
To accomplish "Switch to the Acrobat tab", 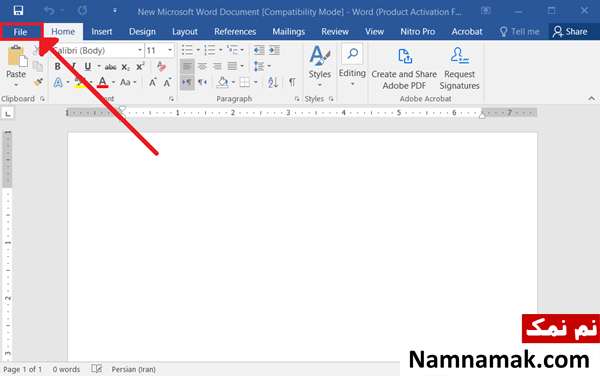I will pos(467,32).
